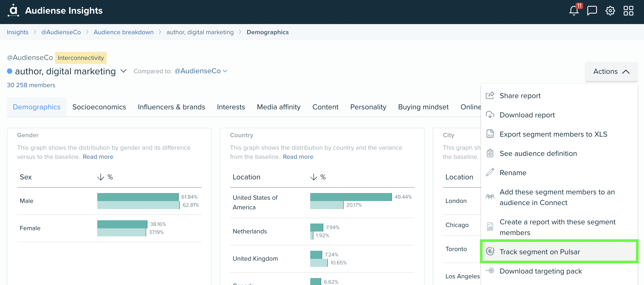Click the Share report icon

pyautogui.click(x=490, y=95)
